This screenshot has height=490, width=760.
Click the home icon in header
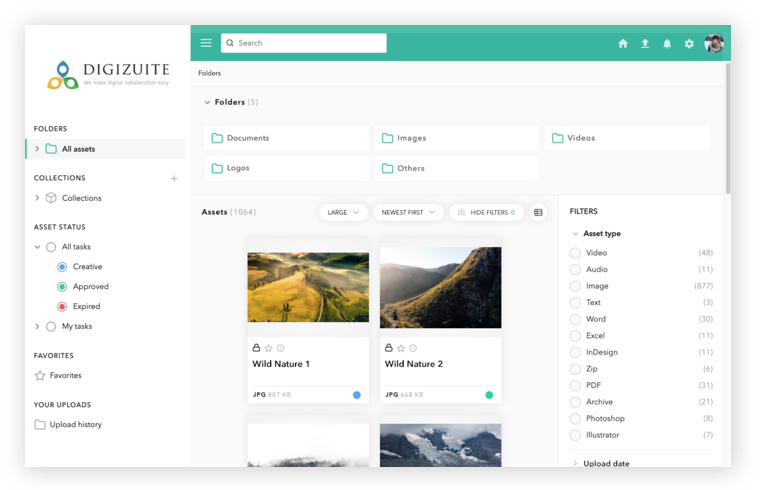[623, 44]
